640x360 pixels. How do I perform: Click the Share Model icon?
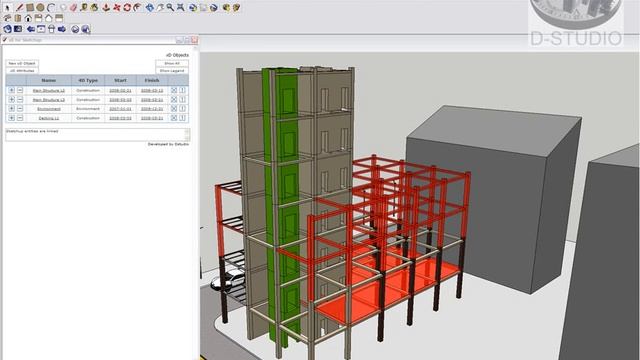point(236,7)
